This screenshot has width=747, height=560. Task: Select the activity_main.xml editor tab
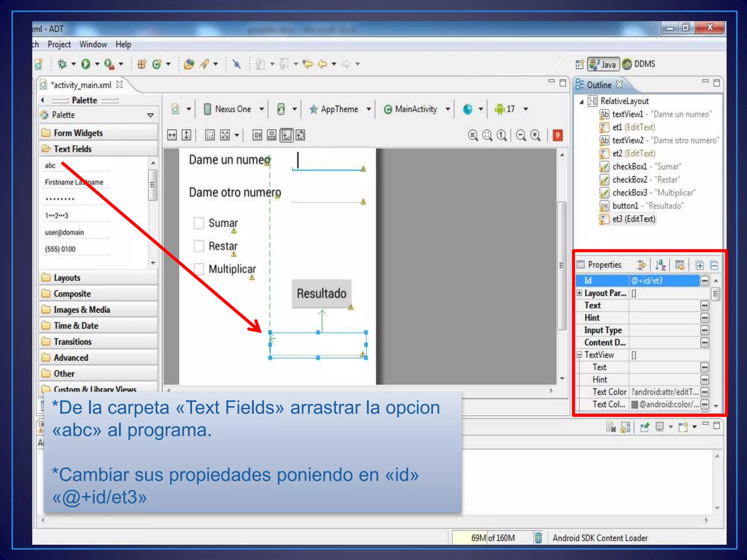click(x=81, y=85)
